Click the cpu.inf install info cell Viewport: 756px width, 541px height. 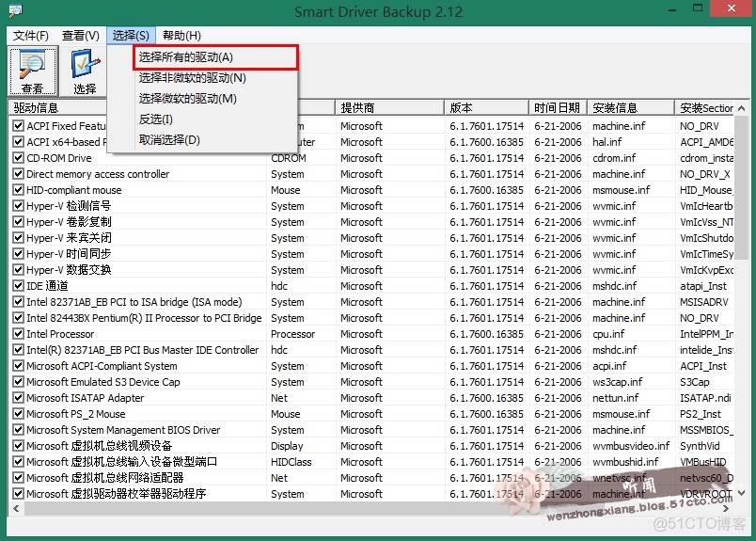tap(608, 333)
